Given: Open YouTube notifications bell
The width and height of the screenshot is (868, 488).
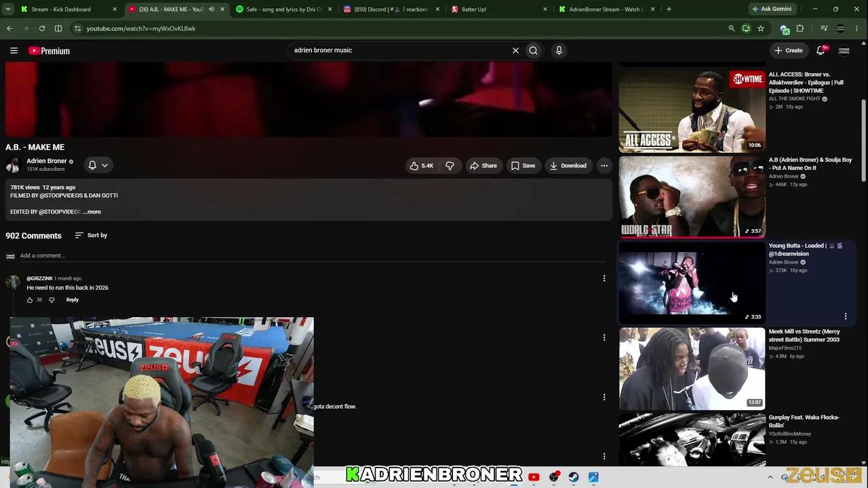Looking at the screenshot, I should pos(821,50).
